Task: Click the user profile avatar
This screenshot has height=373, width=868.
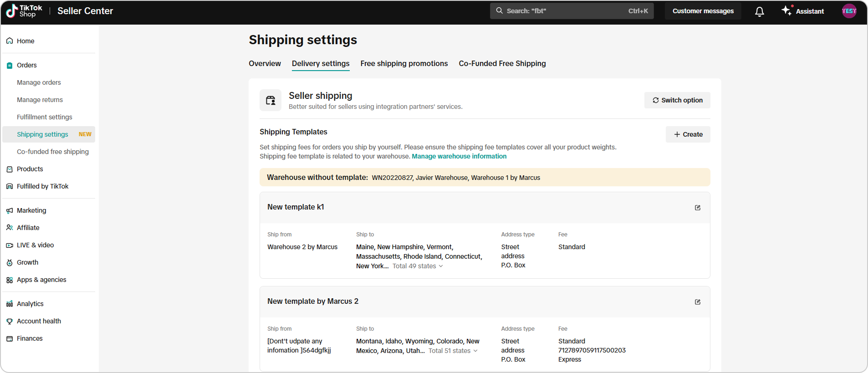Action: tap(849, 11)
